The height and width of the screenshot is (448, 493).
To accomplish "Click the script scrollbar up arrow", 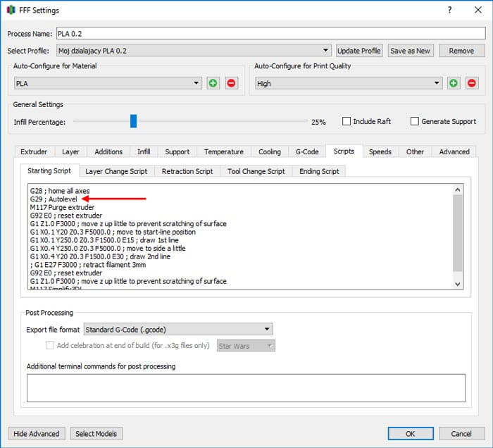I will click(x=458, y=189).
